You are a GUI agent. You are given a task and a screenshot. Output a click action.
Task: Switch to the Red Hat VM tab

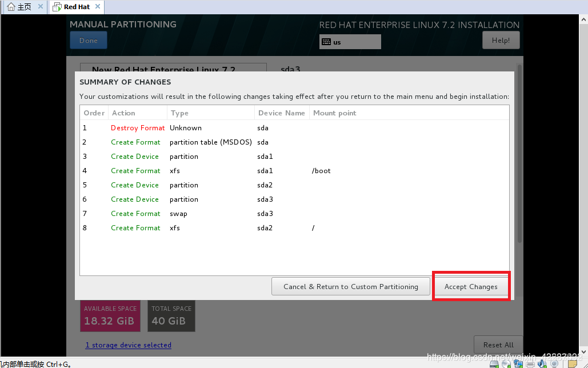77,7
